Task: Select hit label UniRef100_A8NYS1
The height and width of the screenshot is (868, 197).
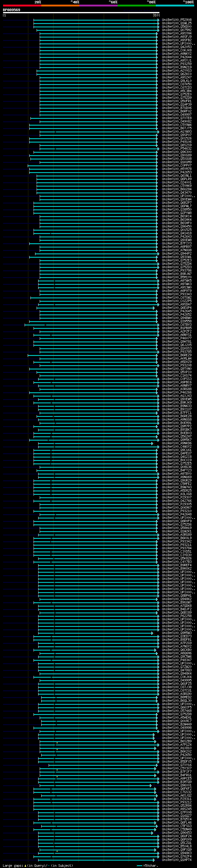Action: coord(177,335)
